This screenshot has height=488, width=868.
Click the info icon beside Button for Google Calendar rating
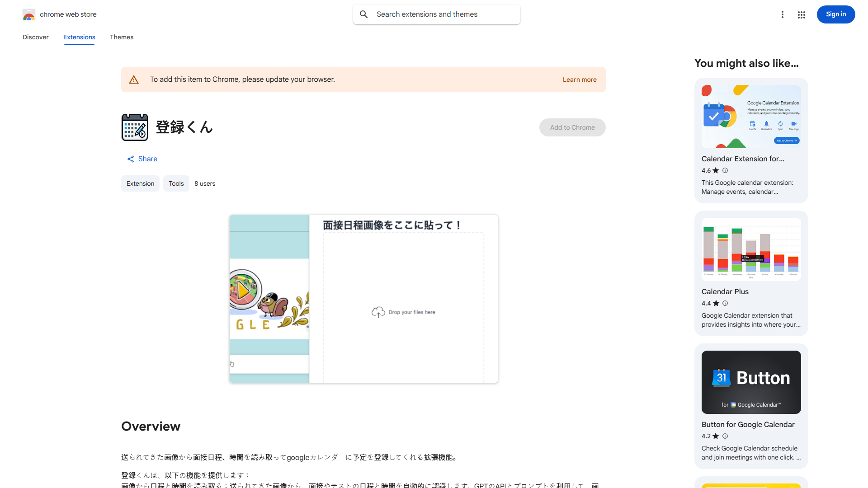pos(725,436)
